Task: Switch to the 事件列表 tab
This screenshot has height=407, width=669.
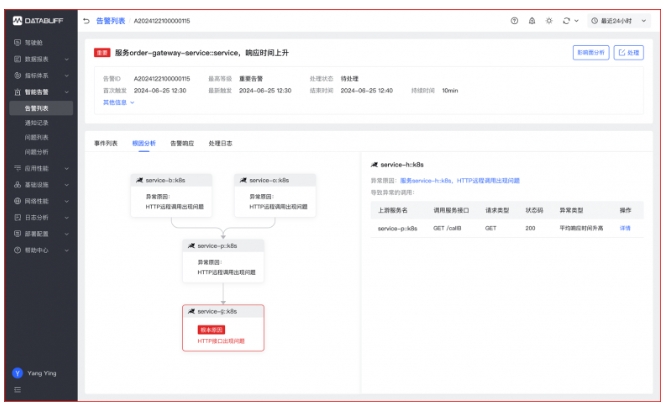Action: (106, 143)
